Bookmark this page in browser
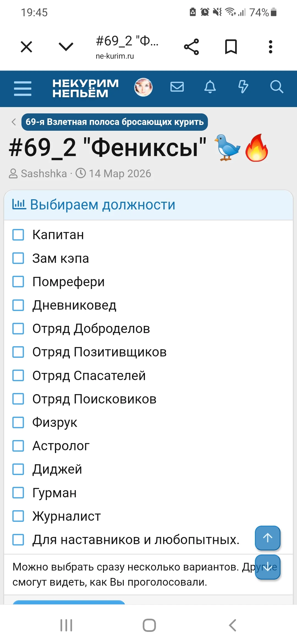 (x=231, y=47)
